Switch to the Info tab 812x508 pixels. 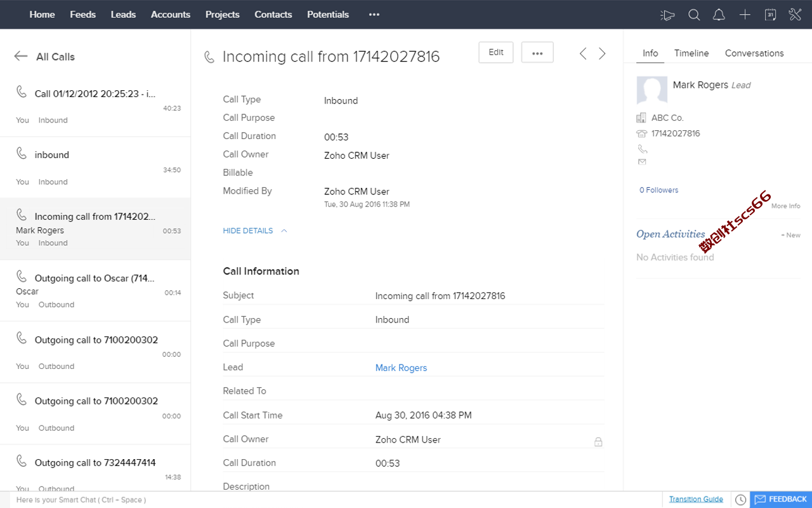click(x=650, y=53)
